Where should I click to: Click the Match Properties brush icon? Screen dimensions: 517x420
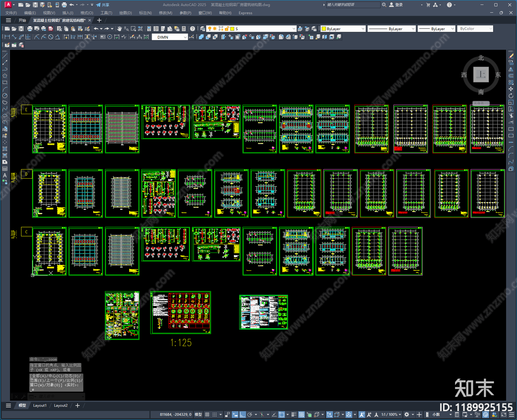(x=87, y=29)
